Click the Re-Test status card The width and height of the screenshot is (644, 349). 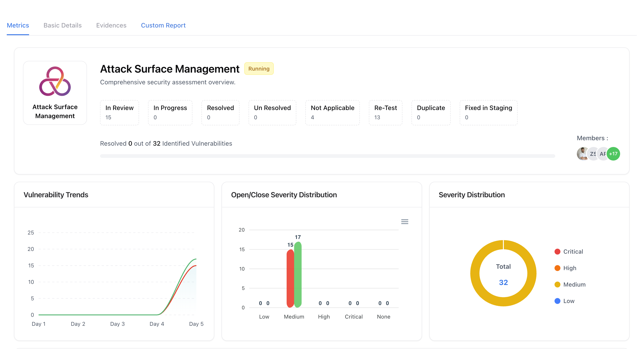(385, 112)
